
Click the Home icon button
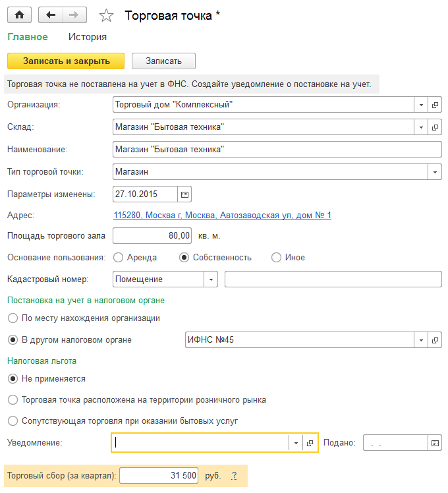19,14
